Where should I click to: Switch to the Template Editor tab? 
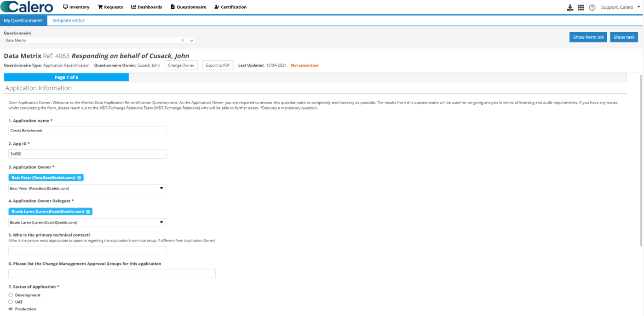[x=68, y=20]
